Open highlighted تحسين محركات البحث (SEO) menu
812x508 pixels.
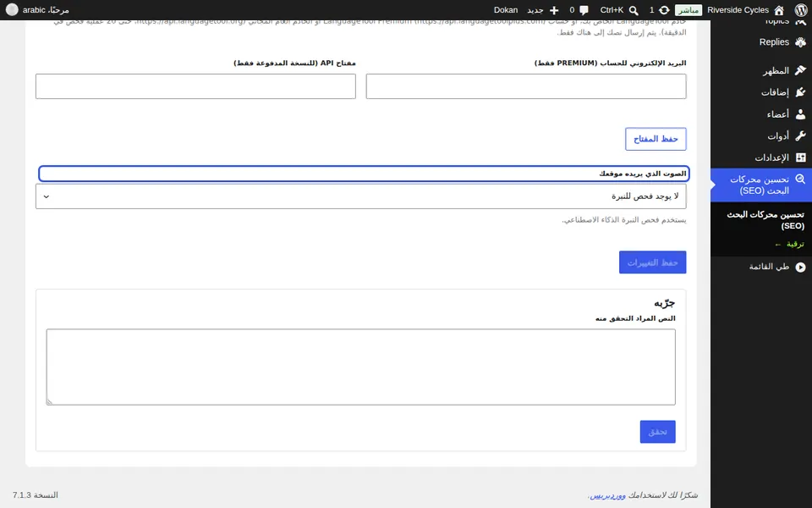[761, 185]
